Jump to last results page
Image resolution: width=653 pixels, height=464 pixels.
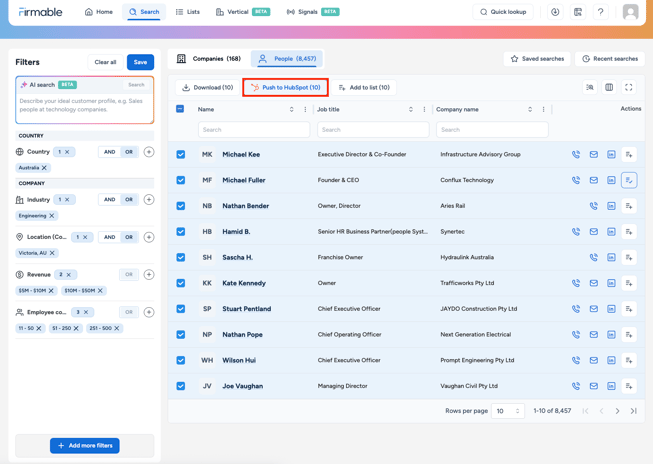[x=633, y=411]
